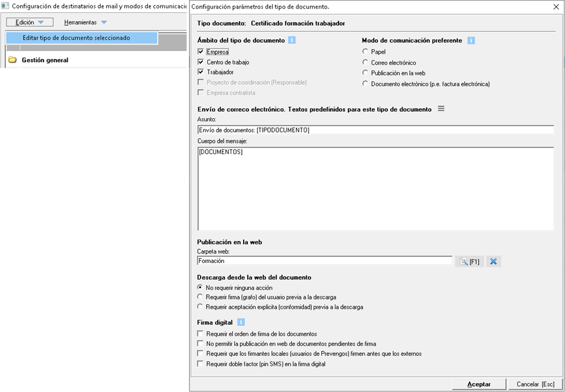Viewport: 565px width, 392px height.
Task: Enable Requerir doble factor (pin SMS) checkbox
Action: pos(201,364)
